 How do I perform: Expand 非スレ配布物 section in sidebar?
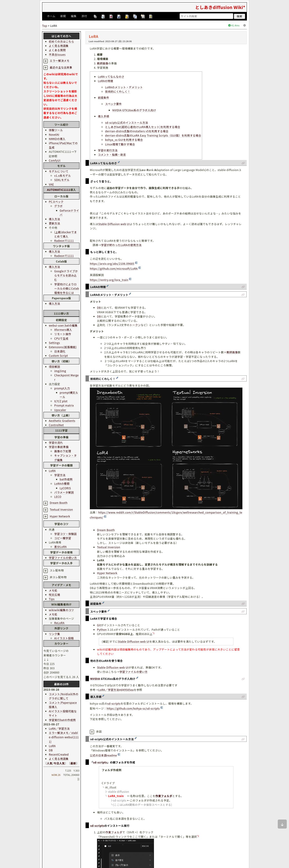pos(45,577)
